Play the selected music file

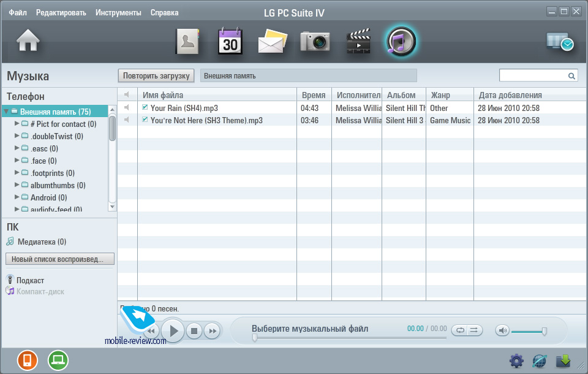click(173, 330)
